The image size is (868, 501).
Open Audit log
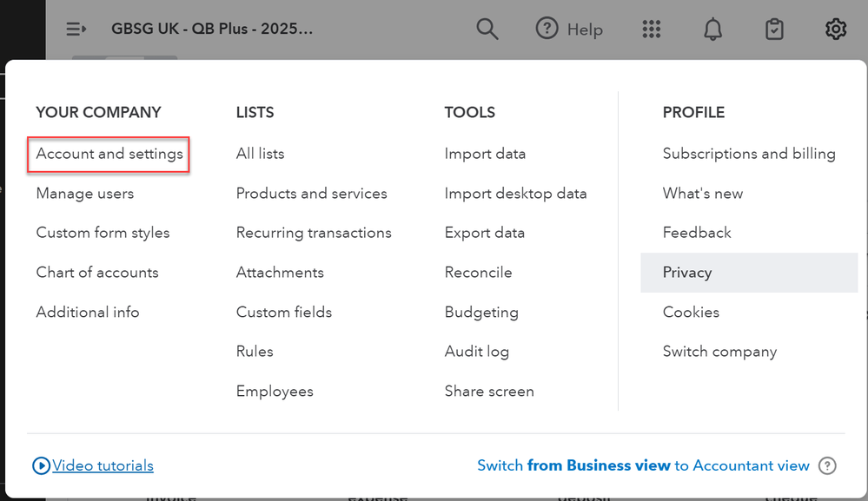(x=477, y=352)
